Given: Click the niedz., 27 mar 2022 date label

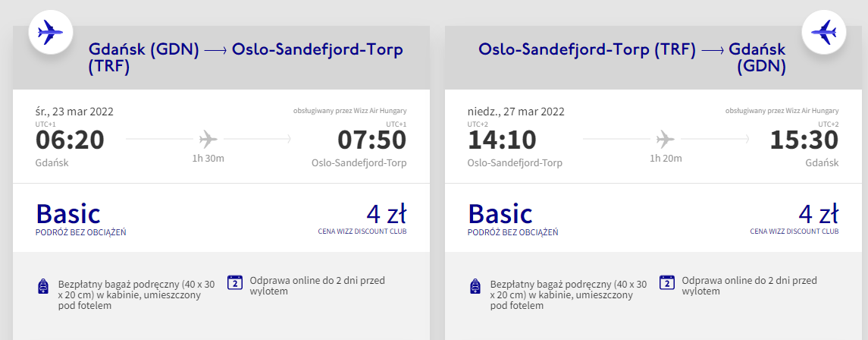Looking at the screenshot, I should tap(516, 112).
